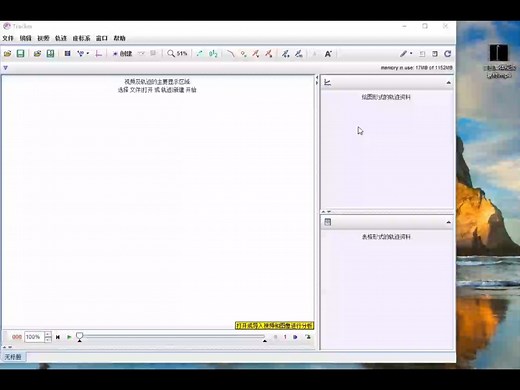
Task: Select the 无标题 (Untitled) tab
Action: click(x=13, y=357)
